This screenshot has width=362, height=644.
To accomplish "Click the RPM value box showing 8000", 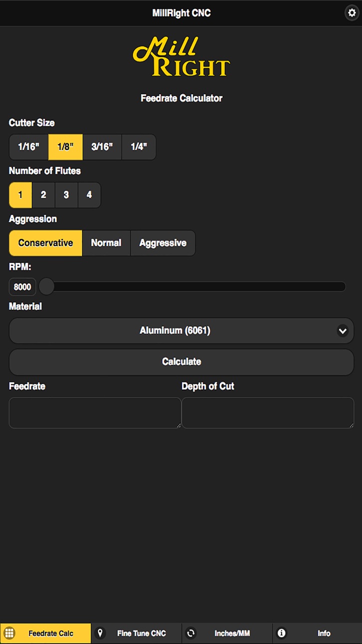I will [x=22, y=287].
